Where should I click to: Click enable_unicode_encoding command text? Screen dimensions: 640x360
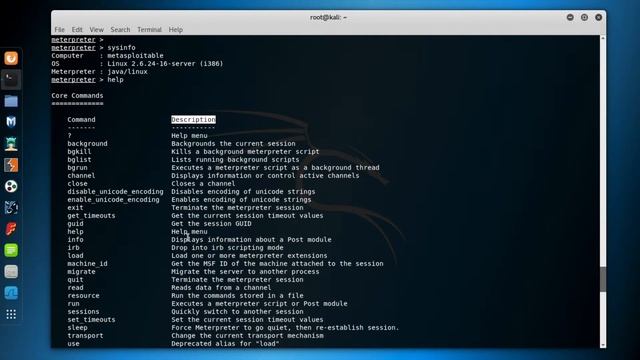pos(113,200)
